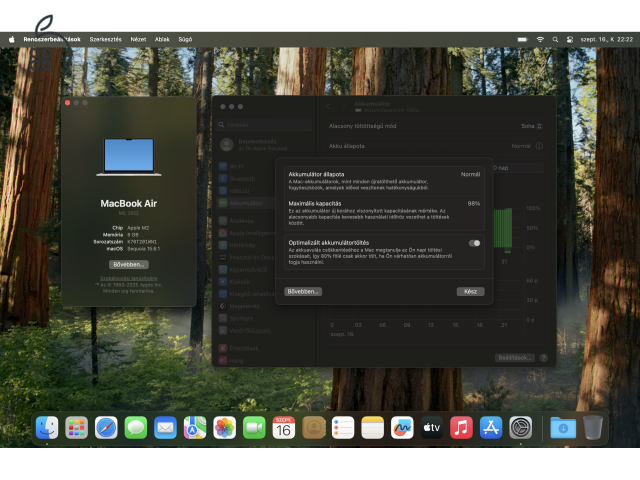Click Bővebben button in battery dialog
This screenshot has height=480, width=640.
303,291
